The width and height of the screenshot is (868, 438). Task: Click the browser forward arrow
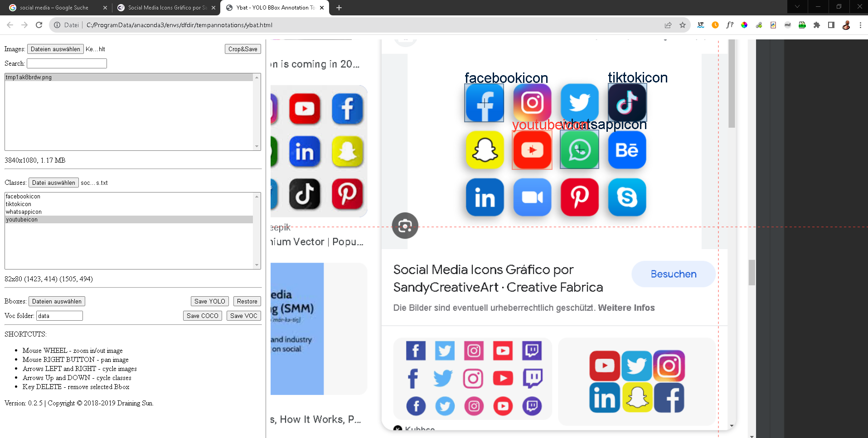click(x=24, y=25)
